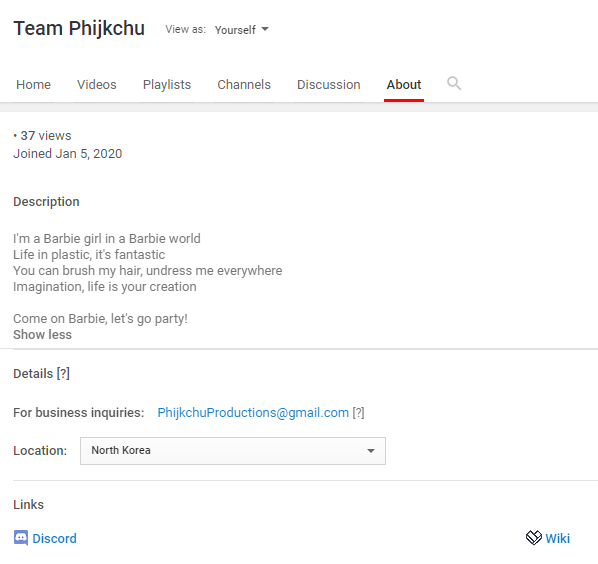Switch to the Home tab
This screenshot has width=598, height=564.
pos(34,85)
